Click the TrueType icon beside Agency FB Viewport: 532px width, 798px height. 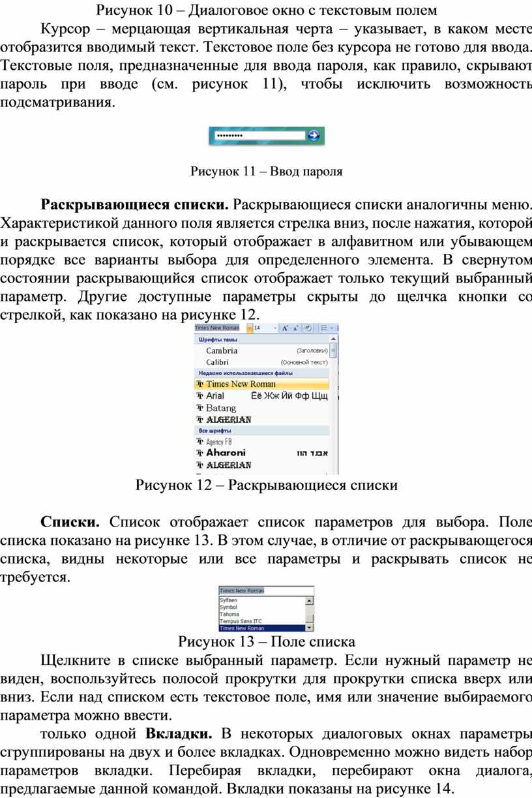click(200, 442)
